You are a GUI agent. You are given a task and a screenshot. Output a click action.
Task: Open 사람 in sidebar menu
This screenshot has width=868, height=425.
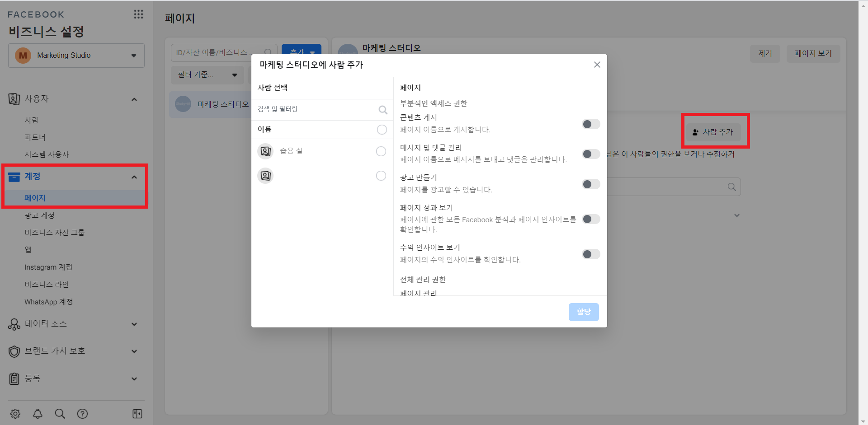(x=32, y=120)
